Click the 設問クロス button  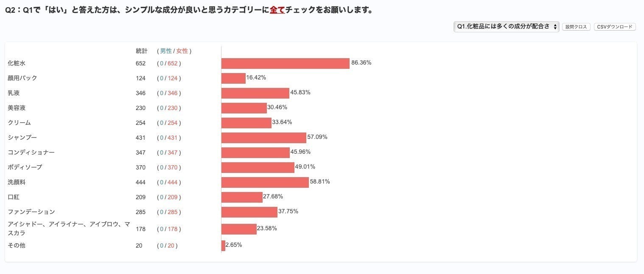[576, 26]
